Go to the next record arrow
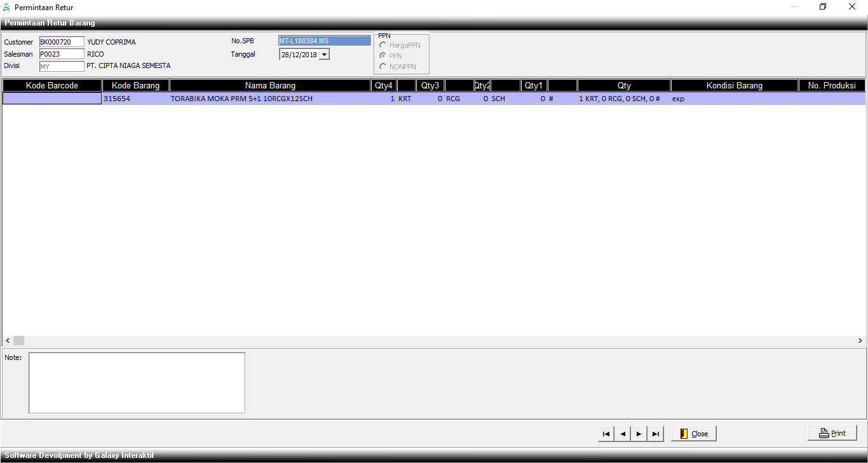The height and width of the screenshot is (463, 868). 639,434
